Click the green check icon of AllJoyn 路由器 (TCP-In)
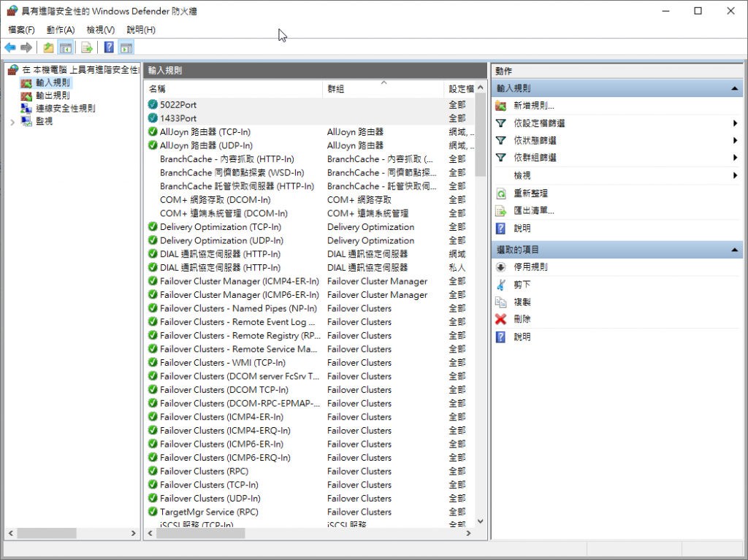 coord(153,131)
